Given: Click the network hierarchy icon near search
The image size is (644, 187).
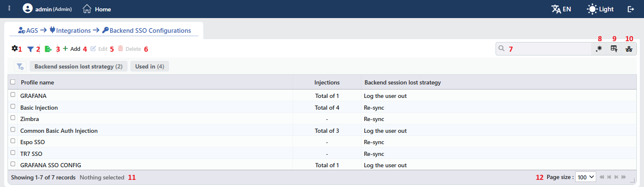Looking at the screenshot, I should (629, 49).
